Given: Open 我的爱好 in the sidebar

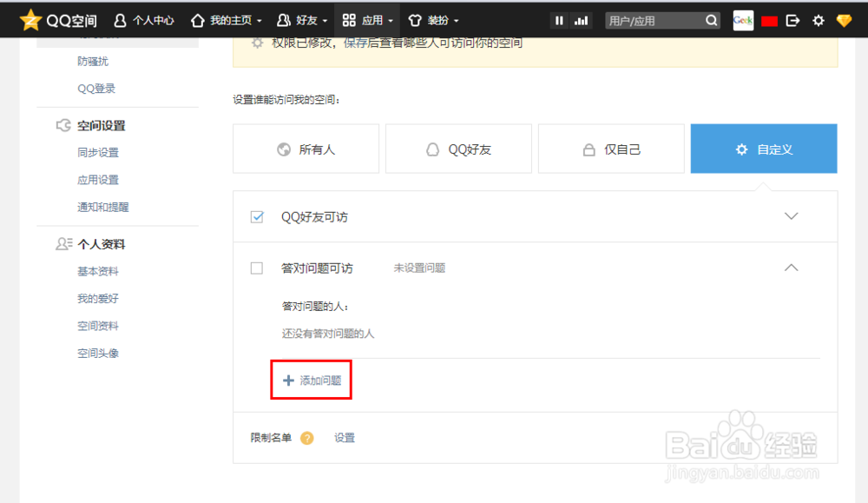Looking at the screenshot, I should pyautogui.click(x=98, y=299).
